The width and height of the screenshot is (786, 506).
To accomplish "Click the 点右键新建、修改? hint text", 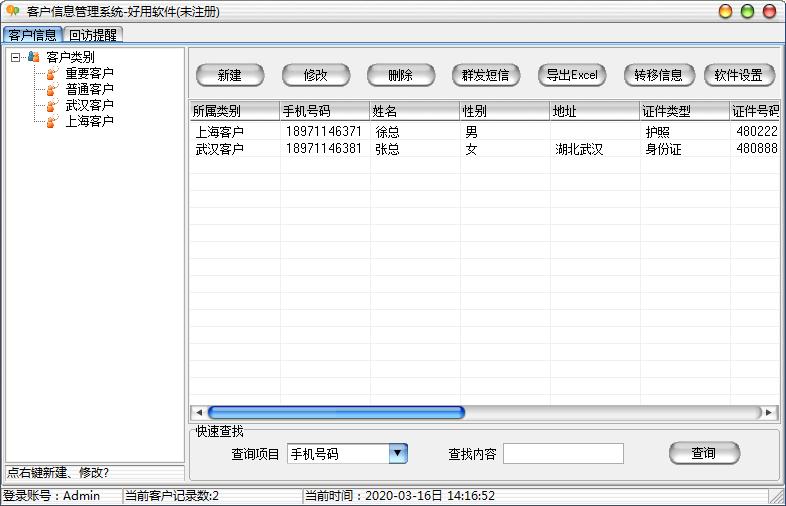I will coord(58,472).
